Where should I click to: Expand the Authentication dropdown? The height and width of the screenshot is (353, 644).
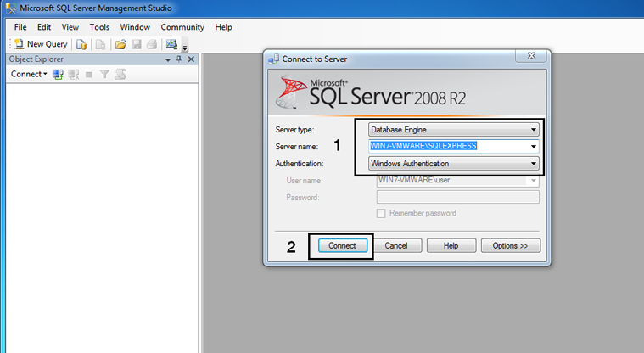(x=533, y=164)
